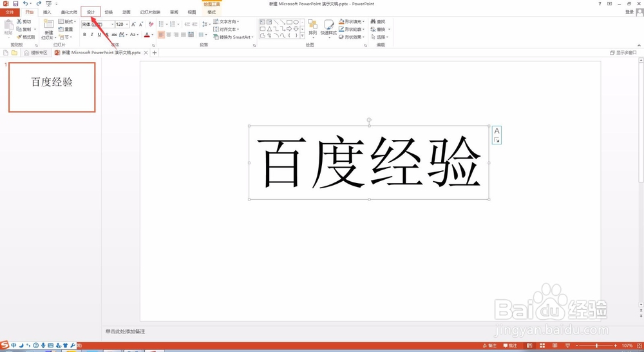Switch to the 插入 (Insert) tab

click(47, 12)
